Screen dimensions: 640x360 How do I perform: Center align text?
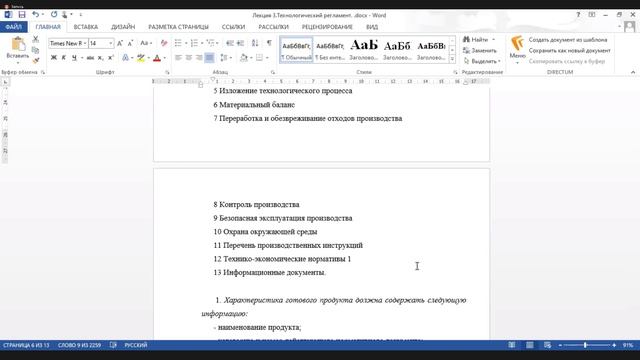(189, 58)
